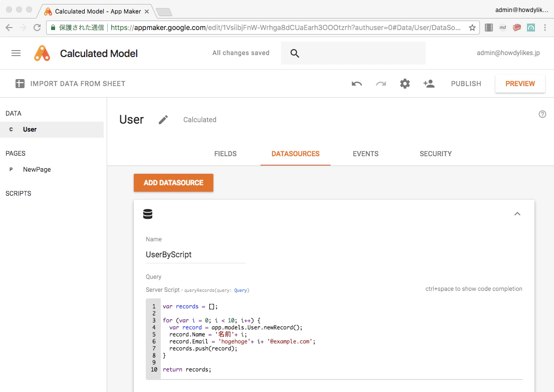Open NewPage in the Pages list
Image resolution: width=554 pixels, height=392 pixels.
tap(37, 170)
